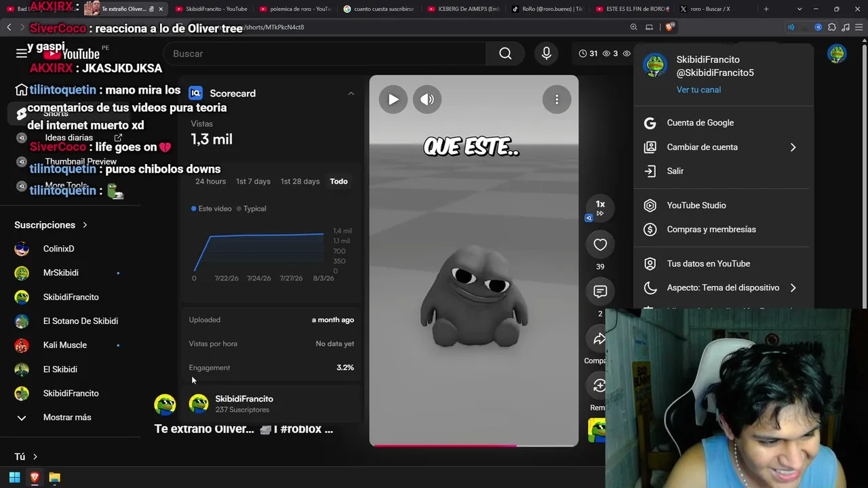Open the Brave Shields icon in the address bar
Image resolution: width=868 pixels, height=488 pixels.
(x=669, y=27)
